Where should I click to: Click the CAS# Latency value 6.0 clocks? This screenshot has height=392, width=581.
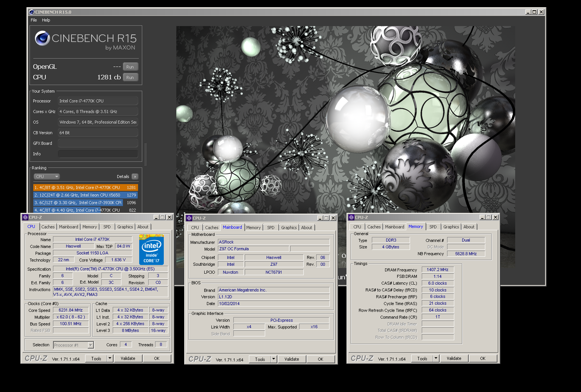pyautogui.click(x=438, y=283)
